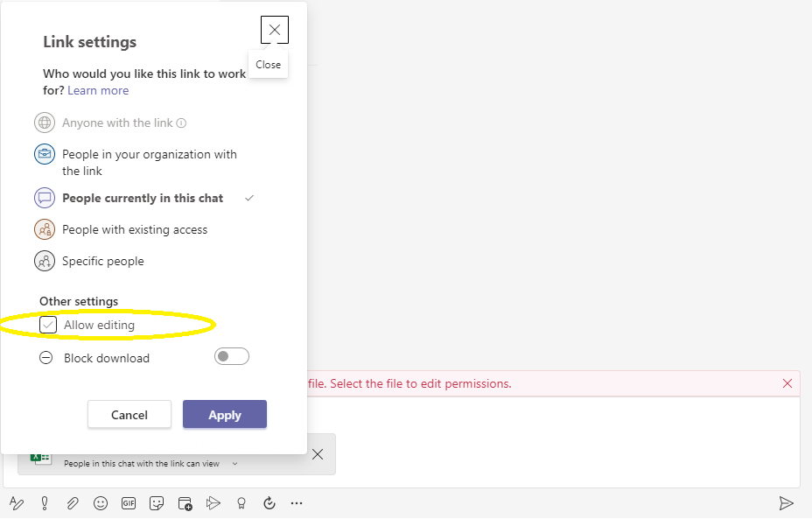
Task: Cancel the link settings changes
Action: pyautogui.click(x=129, y=415)
